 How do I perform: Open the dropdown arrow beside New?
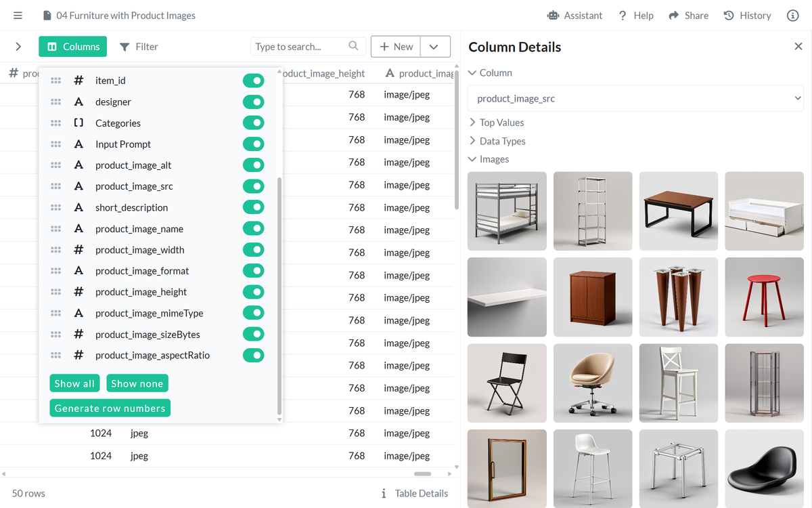435,46
